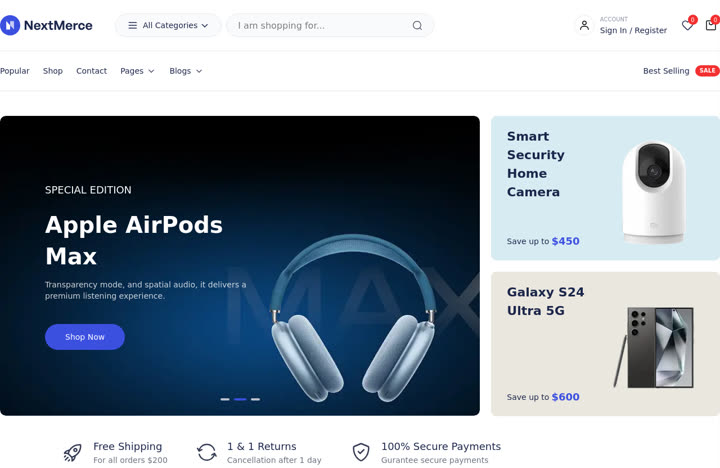Image resolution: width=720 pixels, height=468 pixels.
Task: Select the third carousel slide indicator
Action: click(255, 399)
